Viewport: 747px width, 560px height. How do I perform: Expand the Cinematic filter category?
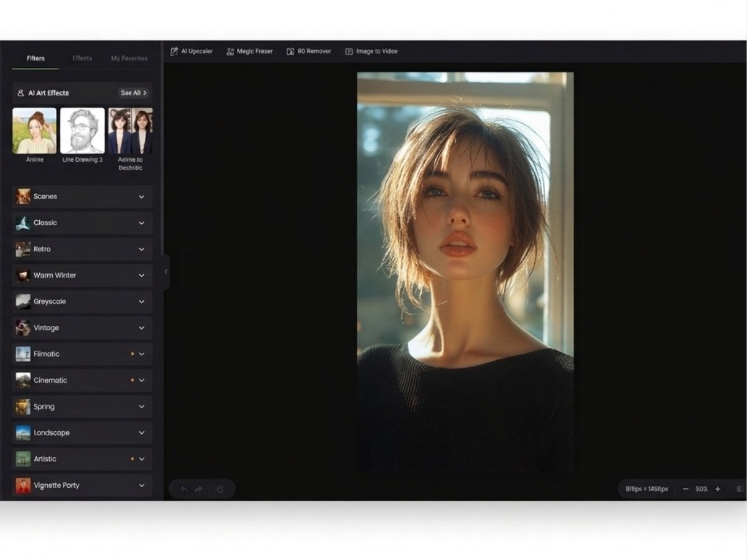[x=82, y=380]
